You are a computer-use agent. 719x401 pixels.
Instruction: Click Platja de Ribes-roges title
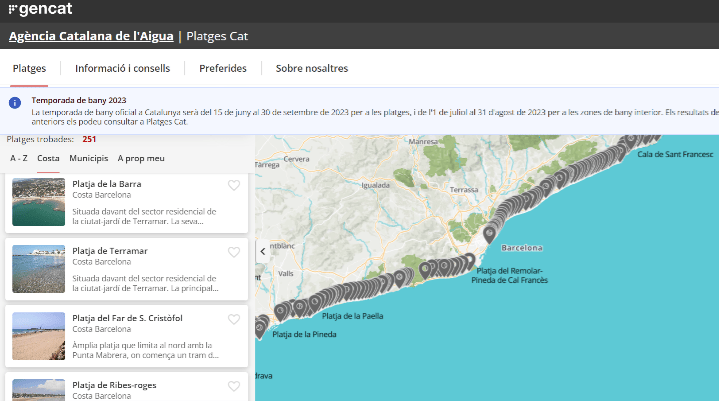[114, 385]
